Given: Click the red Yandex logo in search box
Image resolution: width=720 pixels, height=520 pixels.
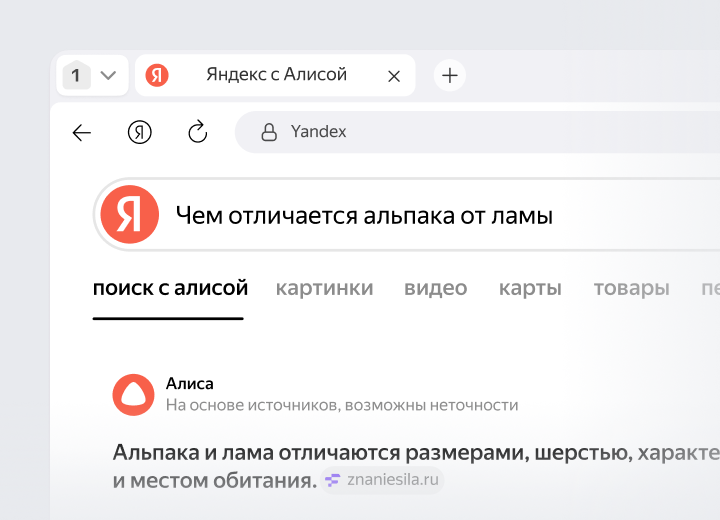Looking at the screenshot, I should click(130, 215).
